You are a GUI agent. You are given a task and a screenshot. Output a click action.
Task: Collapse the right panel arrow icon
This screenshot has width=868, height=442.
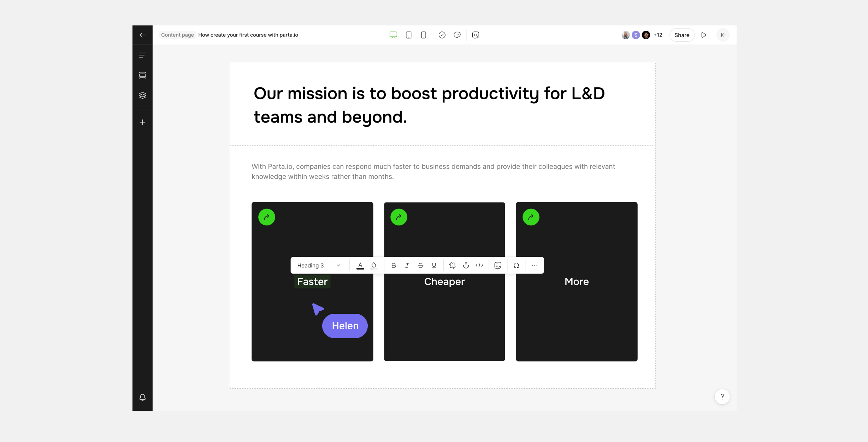coord(723,35)
